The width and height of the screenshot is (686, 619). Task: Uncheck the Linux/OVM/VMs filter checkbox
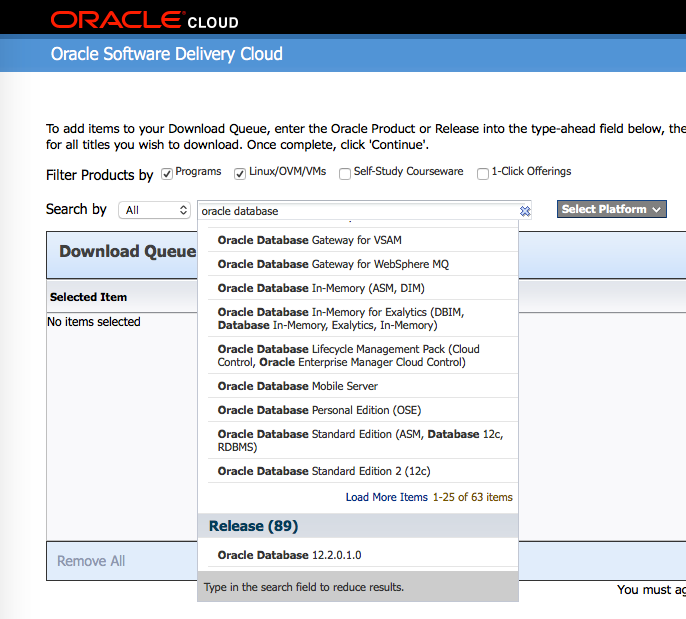(x=240, y=174)
